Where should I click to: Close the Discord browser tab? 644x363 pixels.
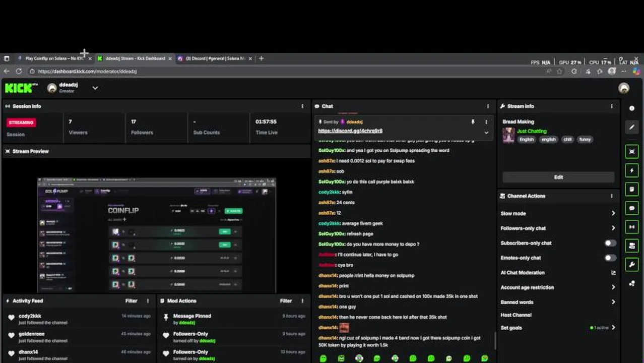click(x=250, y=58)
